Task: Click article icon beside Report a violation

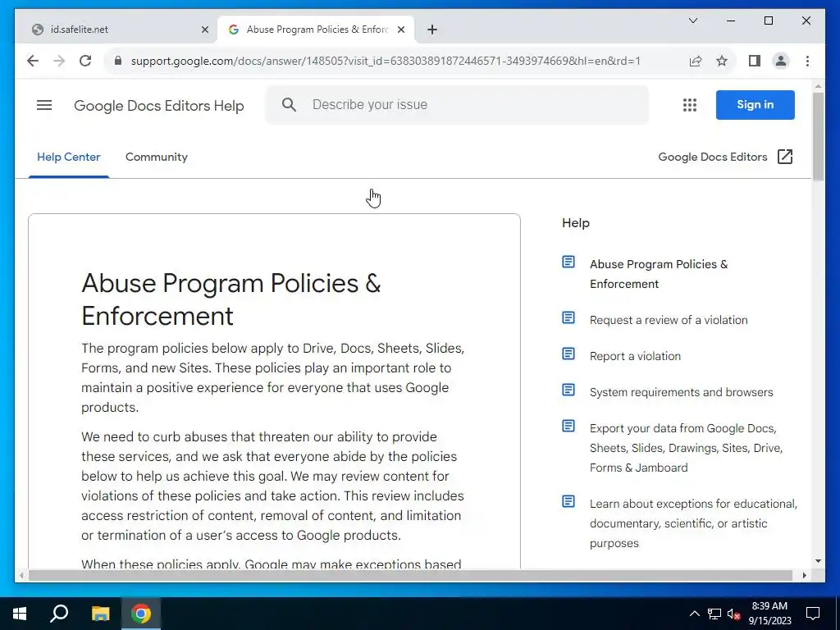Action: [568, 354]
